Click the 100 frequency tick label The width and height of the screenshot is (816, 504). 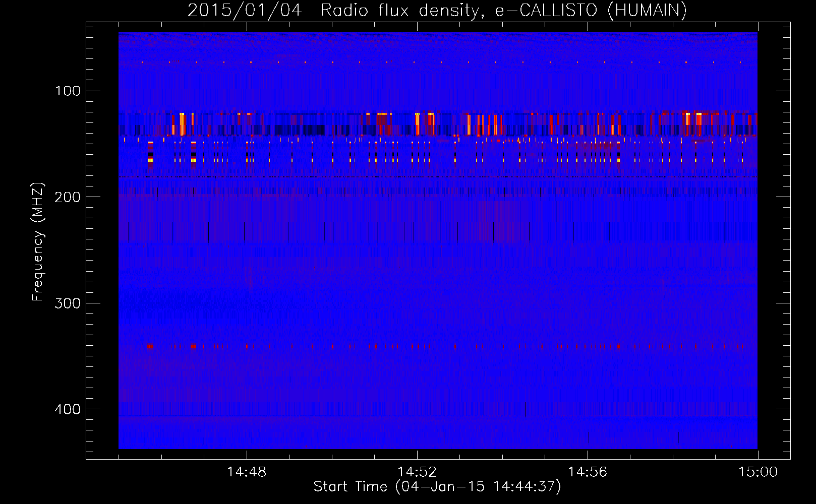pyautogui.click(x=68, y=91)
